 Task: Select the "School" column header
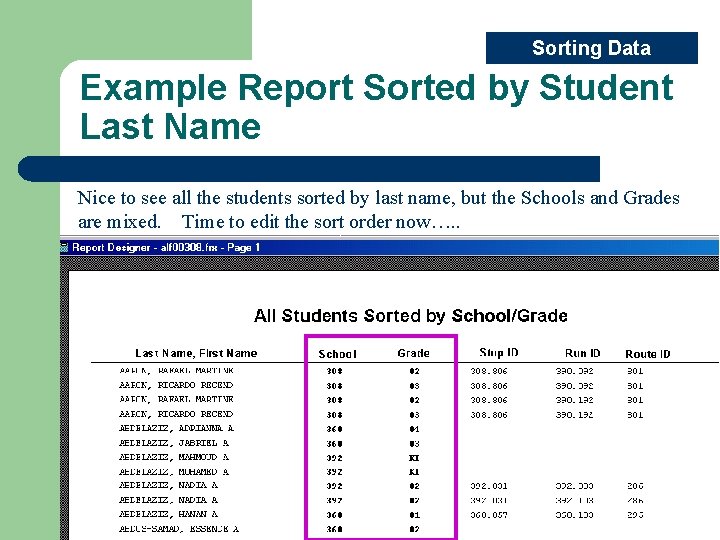338,354
